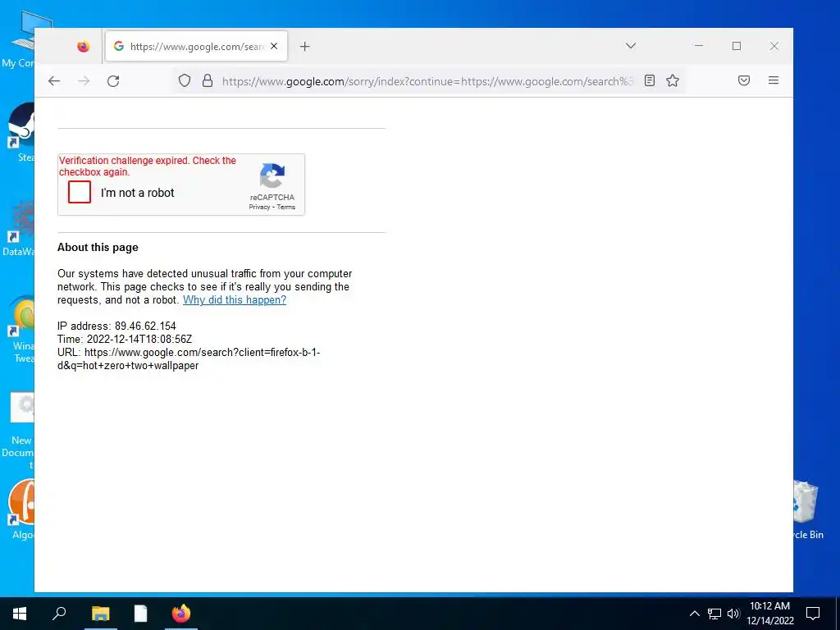Open the clock showing 10:12 AM
The width and height of the screenshot is (840, 630).
[769, 614]
